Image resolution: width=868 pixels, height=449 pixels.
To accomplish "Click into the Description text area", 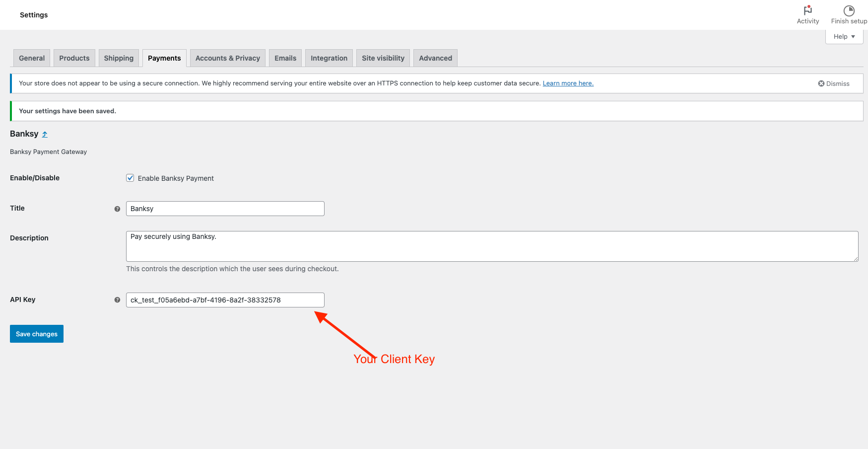I will [492, 246].
